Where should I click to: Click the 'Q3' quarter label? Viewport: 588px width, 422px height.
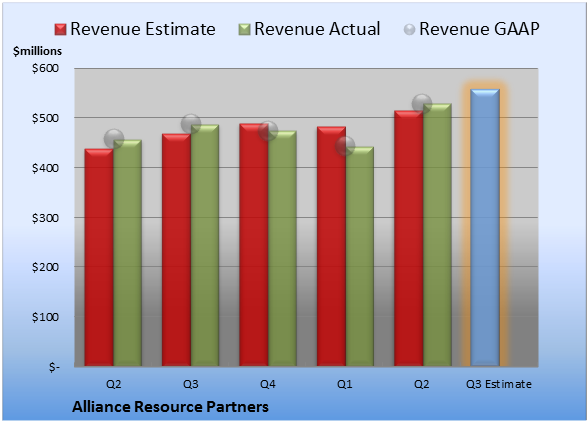pos(190,384)
